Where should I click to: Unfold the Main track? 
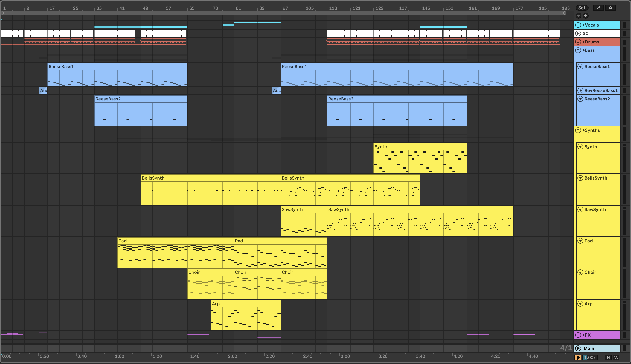pyautogui.click(x=578, y=348)
